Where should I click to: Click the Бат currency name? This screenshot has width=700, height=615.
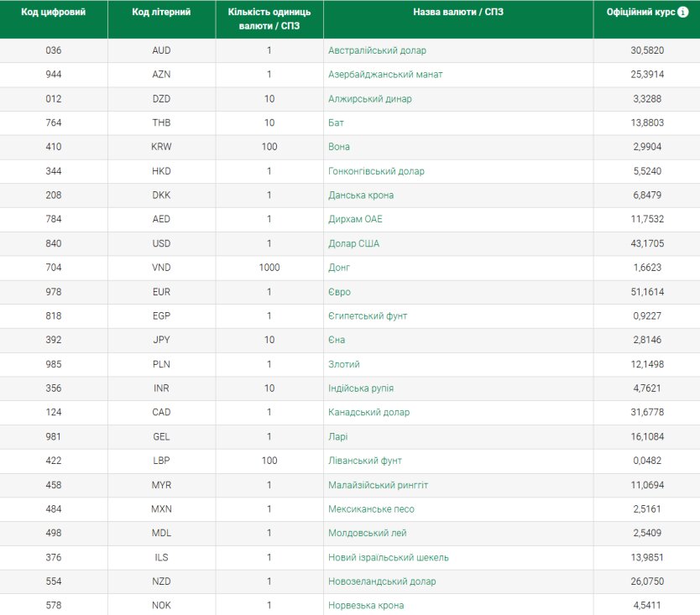(x=336, y=123)
